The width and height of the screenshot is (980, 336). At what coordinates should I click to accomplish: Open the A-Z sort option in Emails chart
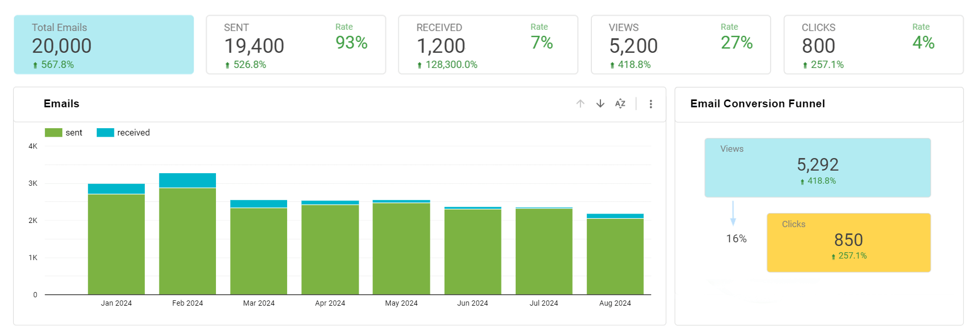coord(620,104)
